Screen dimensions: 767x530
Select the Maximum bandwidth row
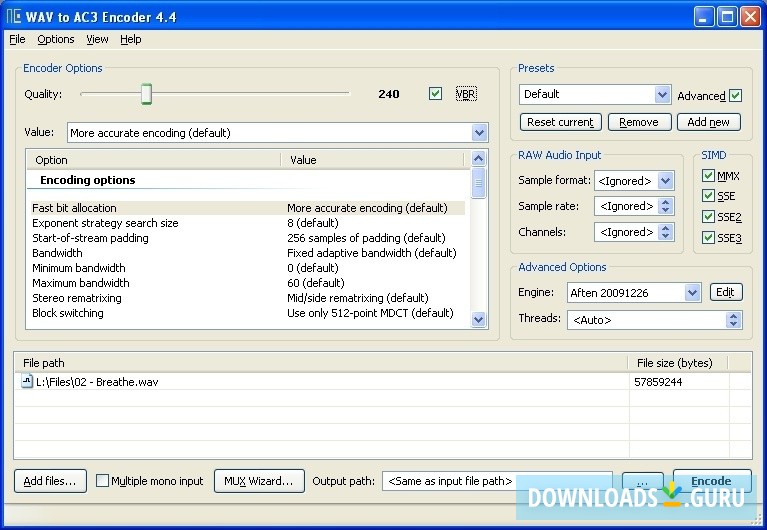tap(248, 283)
